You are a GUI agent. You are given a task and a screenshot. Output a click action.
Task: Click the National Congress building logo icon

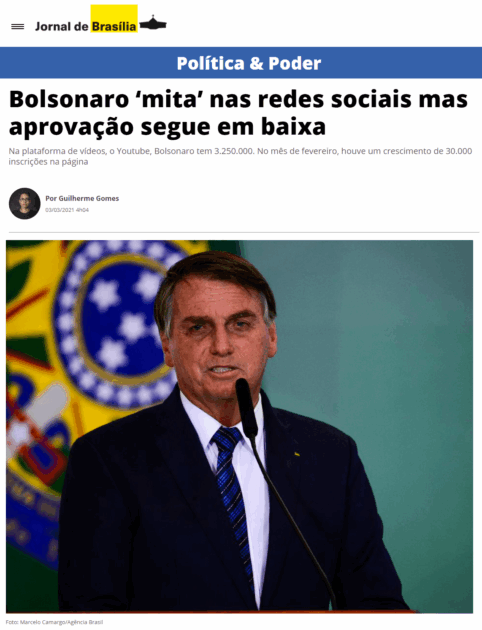coord(153,23)
